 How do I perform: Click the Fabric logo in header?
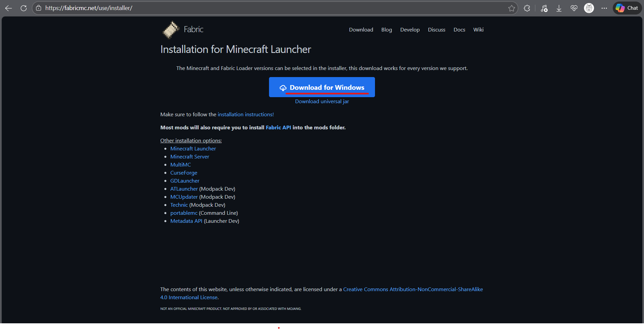(x=183, y=29)
